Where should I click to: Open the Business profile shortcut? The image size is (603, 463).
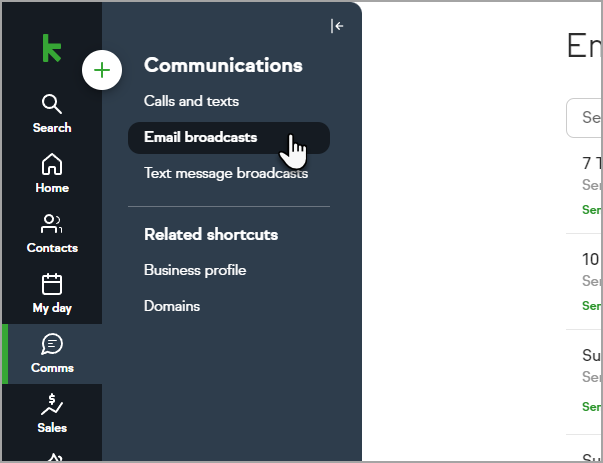point(195,270)
